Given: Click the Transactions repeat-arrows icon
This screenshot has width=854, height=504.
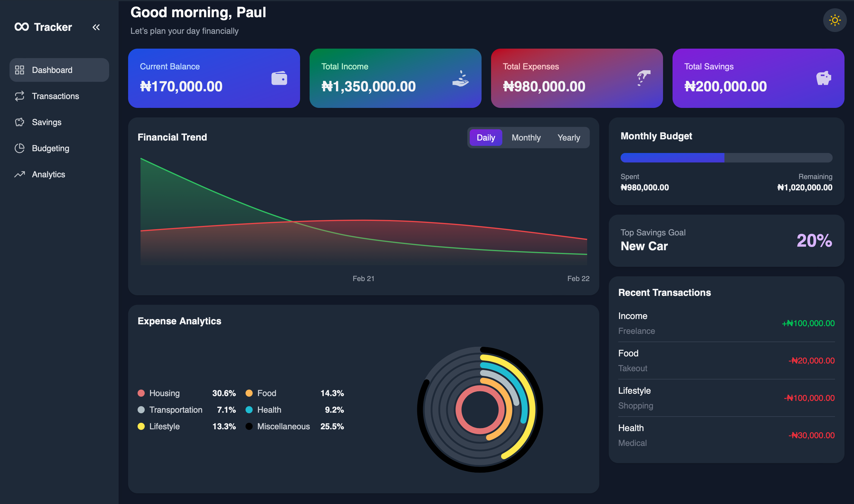Looking at the screenshot, I should (x=19, y=96).
